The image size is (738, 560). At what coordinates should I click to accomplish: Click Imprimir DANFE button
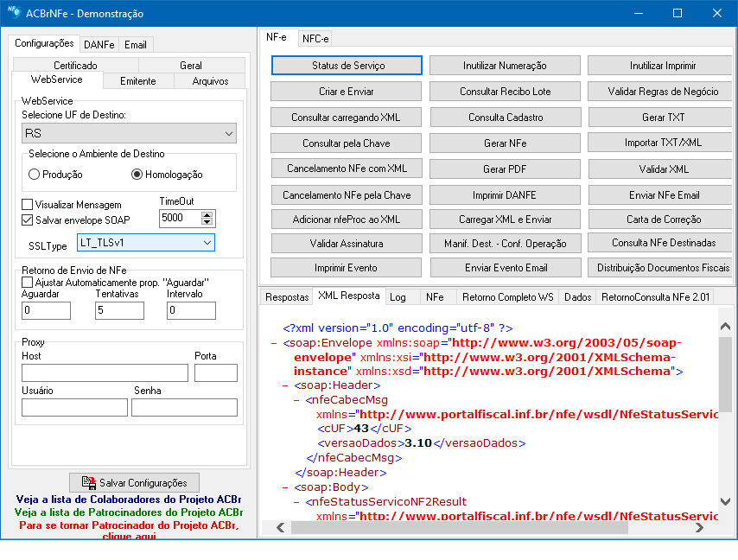[x=505, y=194]
